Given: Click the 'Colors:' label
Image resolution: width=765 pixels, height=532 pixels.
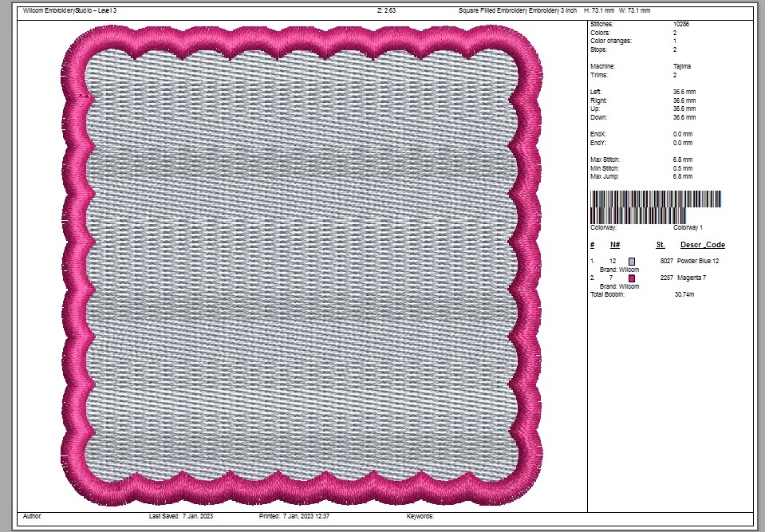Looking at the screenshot, I should (600, 33).
